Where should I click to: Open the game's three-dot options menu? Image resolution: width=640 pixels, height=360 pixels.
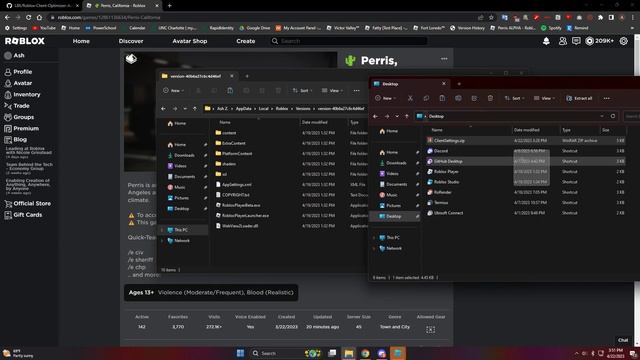tap(444, 59)
